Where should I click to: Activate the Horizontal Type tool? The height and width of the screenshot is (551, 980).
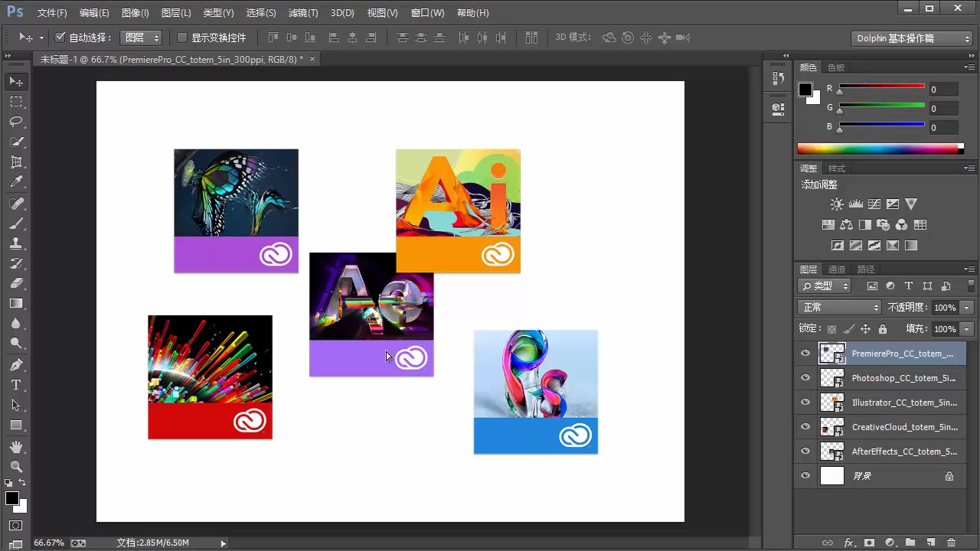[x=16, y=385]
